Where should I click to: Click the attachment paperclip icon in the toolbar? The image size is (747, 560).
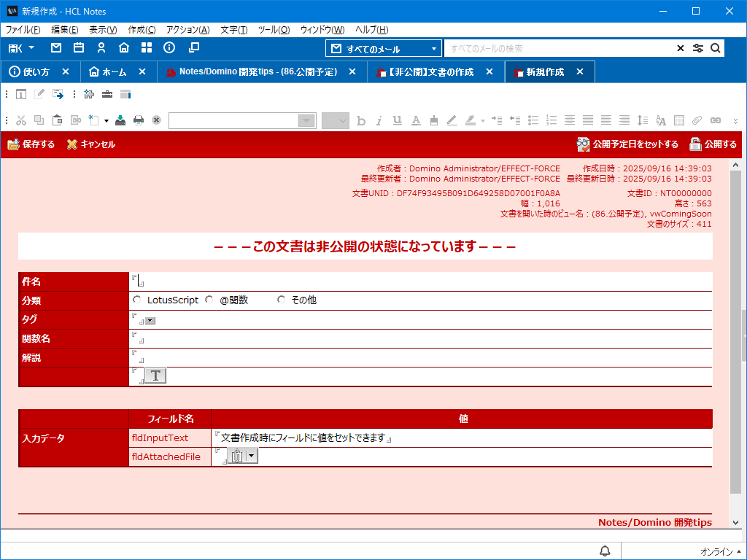697,120
